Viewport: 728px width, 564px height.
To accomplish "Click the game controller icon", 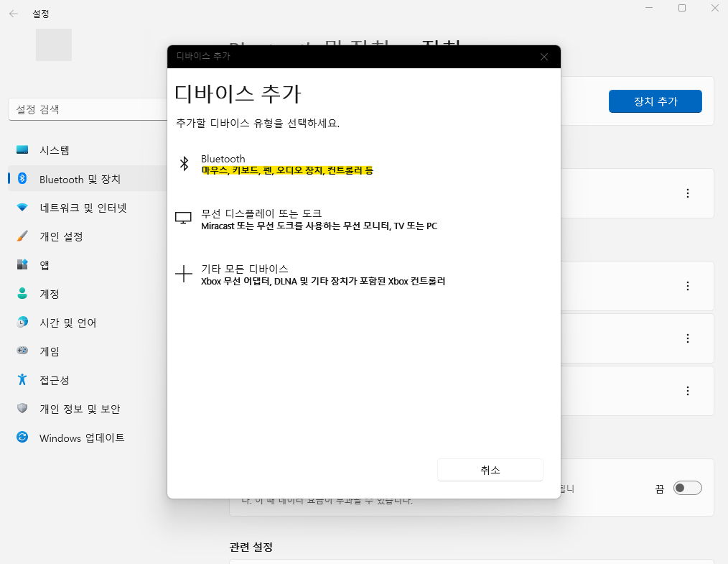I will coord(22,351).
